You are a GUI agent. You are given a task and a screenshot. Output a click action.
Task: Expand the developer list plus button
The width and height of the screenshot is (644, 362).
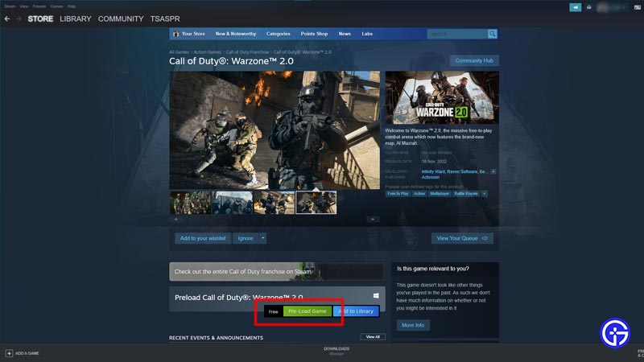pos(493,171)
